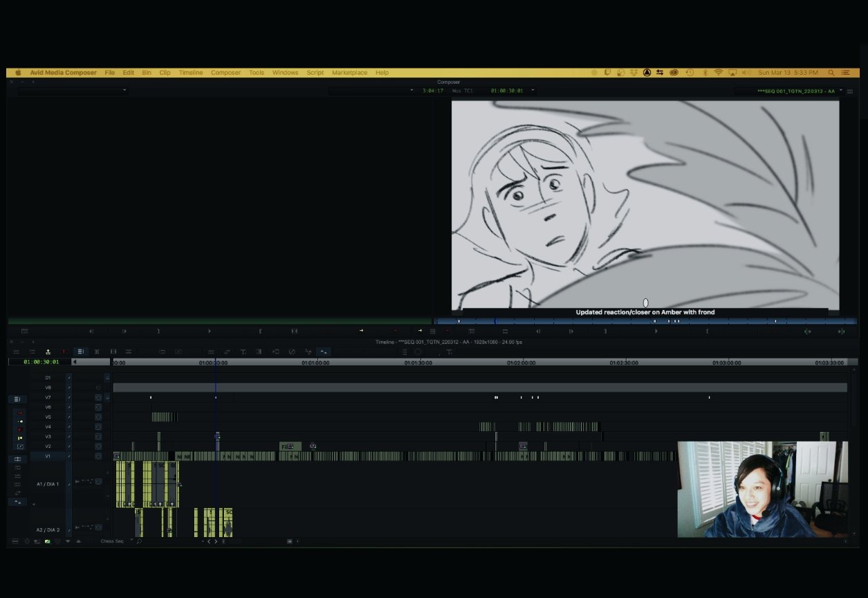Click the Remove Effect circle-slash icon
This screenshot has height=598, width=868.
(x=292, y=352)
